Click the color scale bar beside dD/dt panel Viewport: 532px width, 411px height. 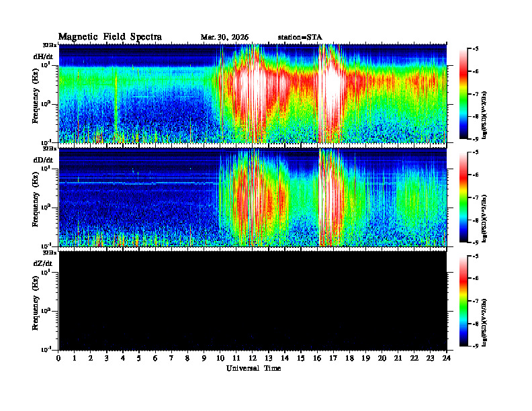click(463, 197)
